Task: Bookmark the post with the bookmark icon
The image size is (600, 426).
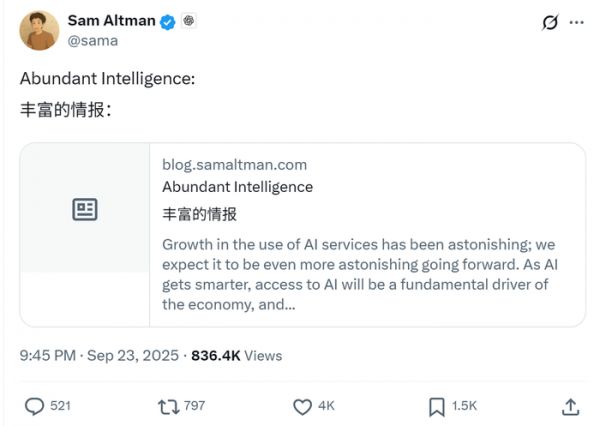Action: click(x=436, y=407)
